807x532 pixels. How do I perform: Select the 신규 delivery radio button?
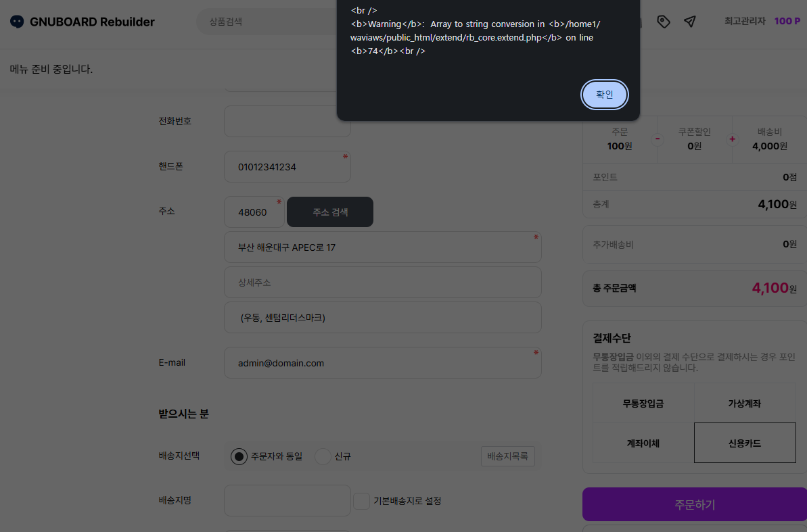coord(323,456)
